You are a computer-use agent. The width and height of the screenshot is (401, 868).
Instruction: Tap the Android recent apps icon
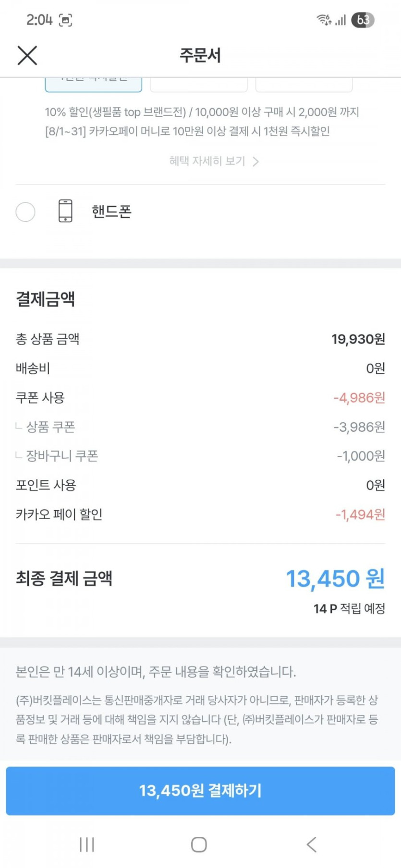coord(87,844)
